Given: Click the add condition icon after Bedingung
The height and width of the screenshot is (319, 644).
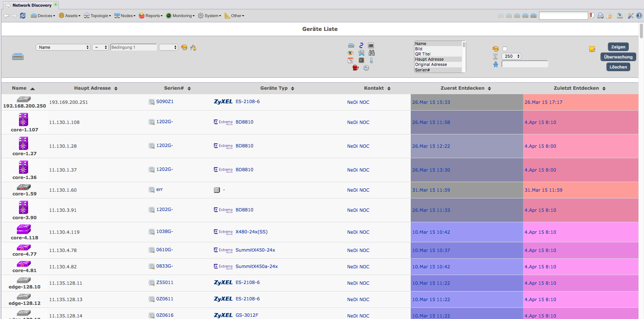Looking at the screenshot, I should (184, 47).
